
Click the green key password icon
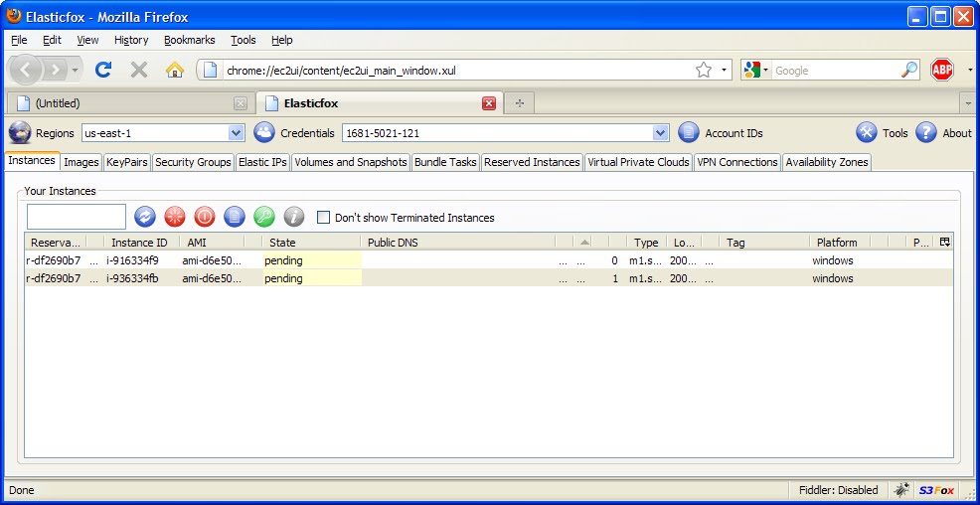263,217
